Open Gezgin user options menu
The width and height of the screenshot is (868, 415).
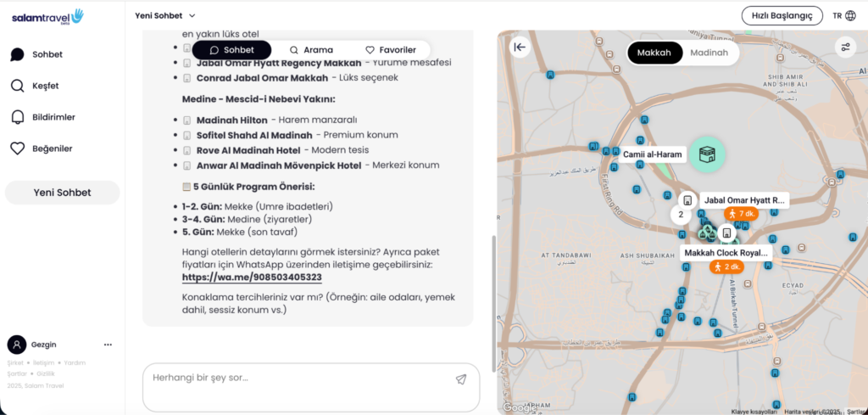coord(108,345)
